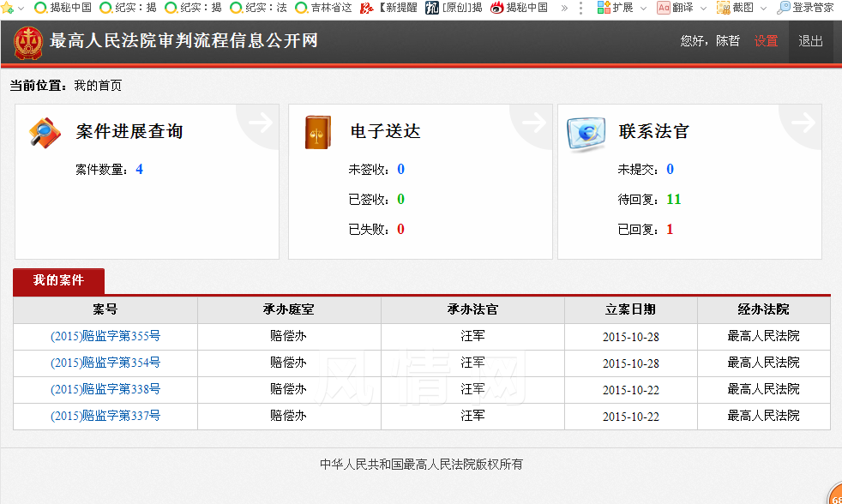Open the Supreme Court emblem logo
842x504 pixels.
(28, 43)
